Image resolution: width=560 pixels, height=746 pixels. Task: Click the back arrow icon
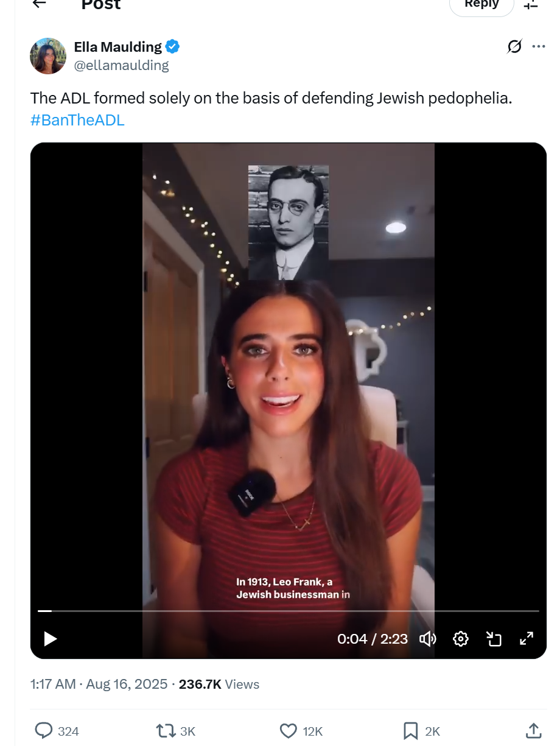[x=39, y=3]
